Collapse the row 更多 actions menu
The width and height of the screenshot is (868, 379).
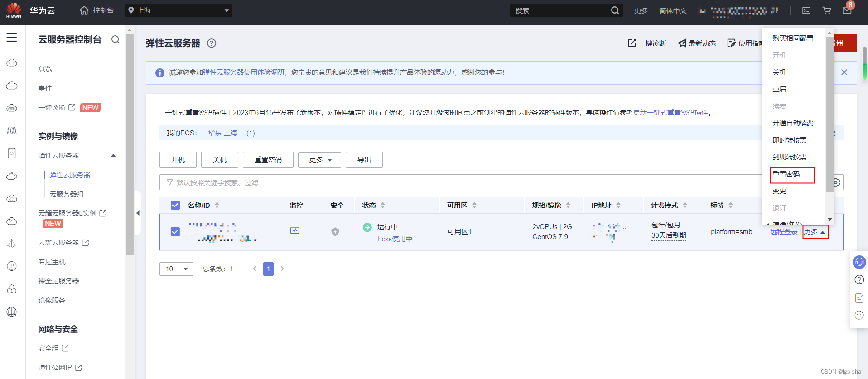[x=815, y=232]
